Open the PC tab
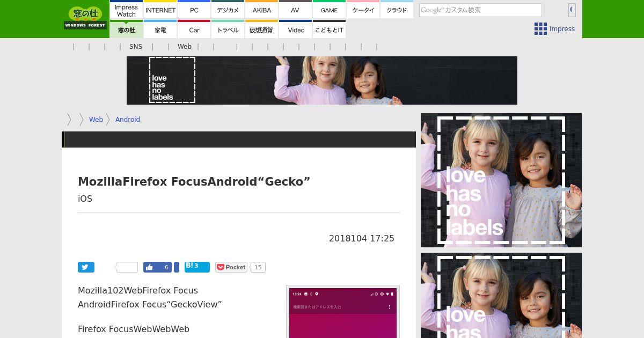Screen dimensions: 644x338 pos(194,10)
